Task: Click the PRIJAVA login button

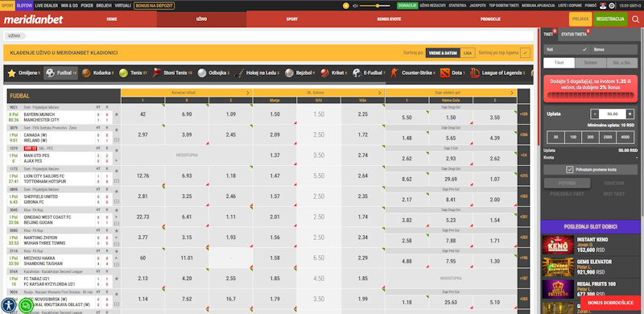Action: click(580, 19)
